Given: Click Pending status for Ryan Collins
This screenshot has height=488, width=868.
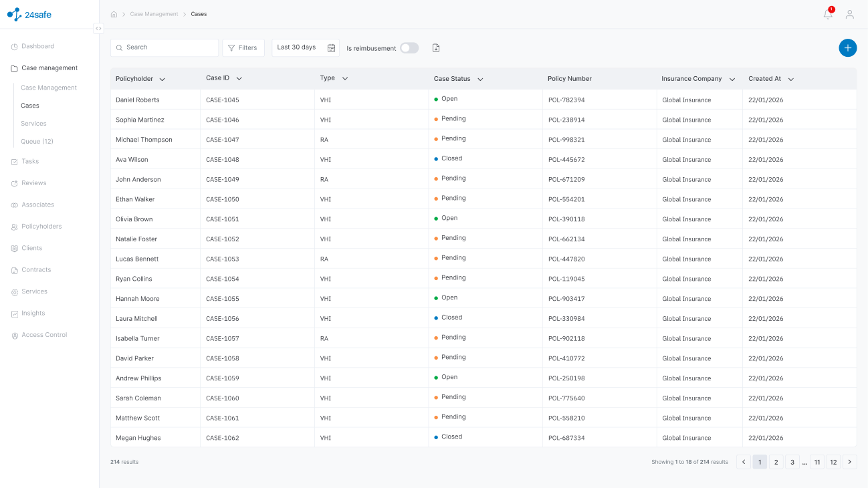Looking at the screenshot, I should point(450,277).
